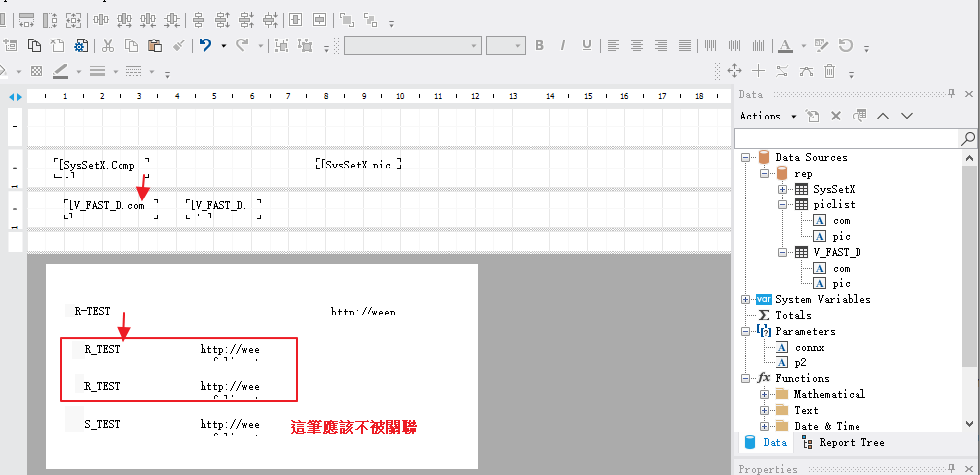The image size is (980, 475).
Task: Open the font size combo box
Action: 505,45
